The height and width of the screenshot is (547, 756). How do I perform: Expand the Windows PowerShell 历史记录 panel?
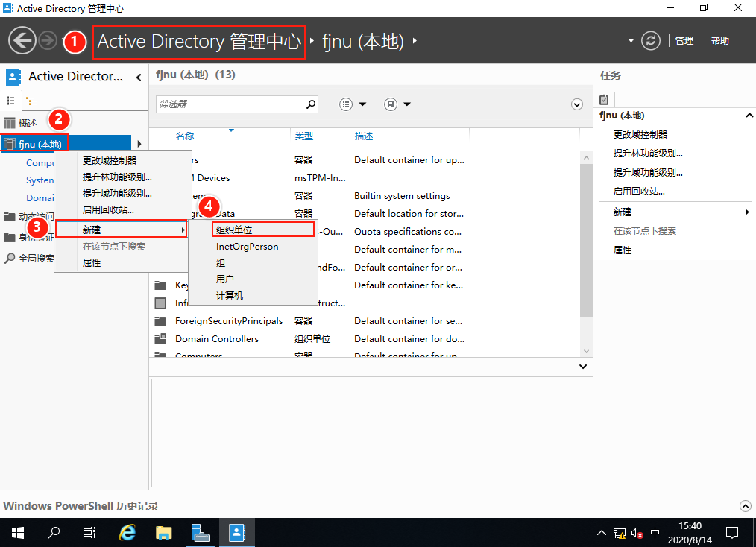tap(746, 506)
